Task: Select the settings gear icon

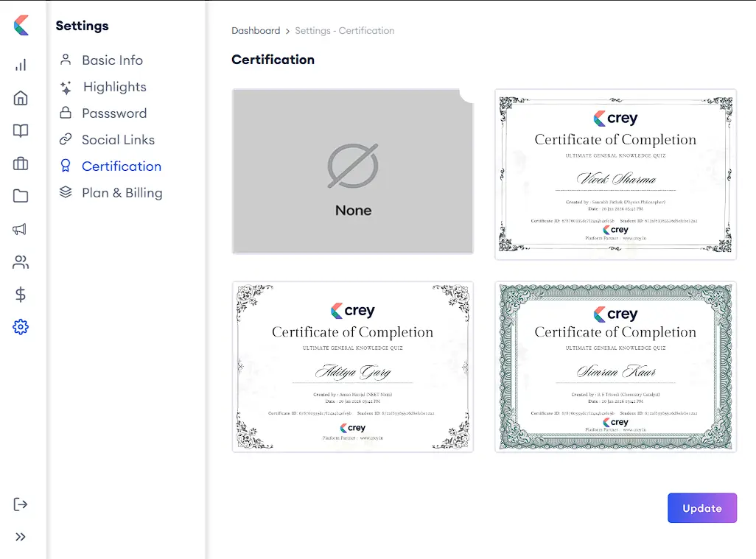Action: [21, 327]
